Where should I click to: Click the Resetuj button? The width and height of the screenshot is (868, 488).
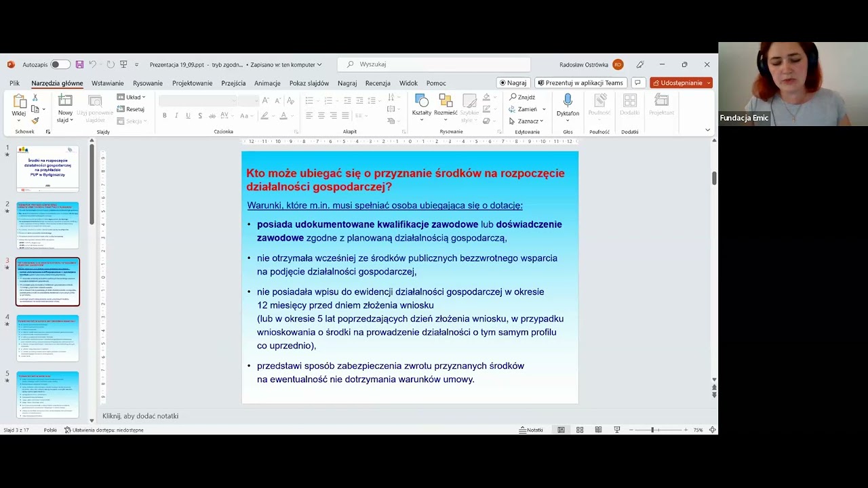point(131,109)
